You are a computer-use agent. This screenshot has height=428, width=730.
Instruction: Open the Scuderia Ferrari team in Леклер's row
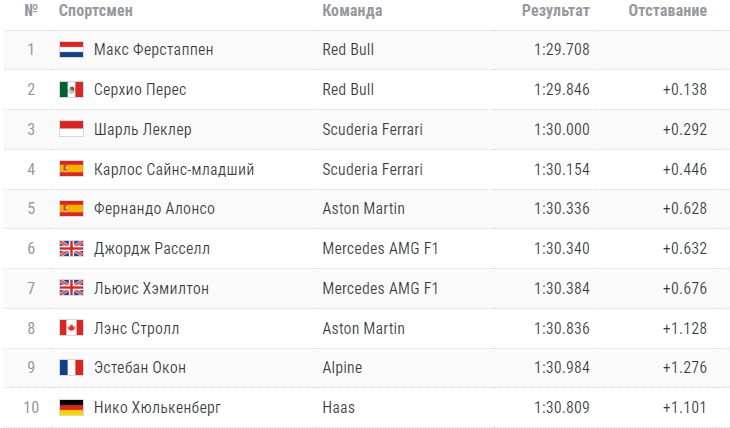point(372,129)
